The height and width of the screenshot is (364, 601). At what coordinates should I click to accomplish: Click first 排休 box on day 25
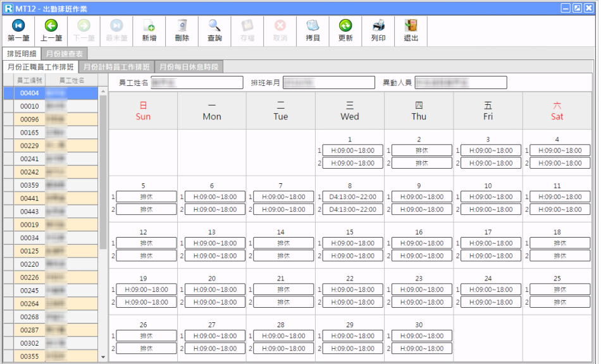pyautogui.click(x=560, y=289)
